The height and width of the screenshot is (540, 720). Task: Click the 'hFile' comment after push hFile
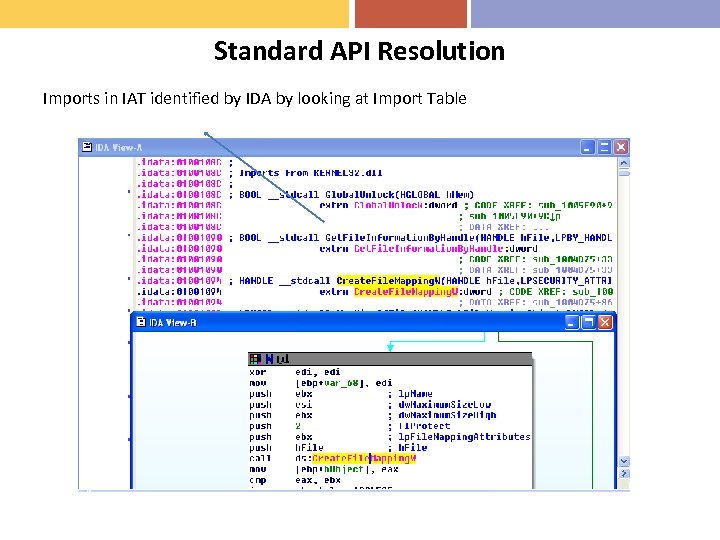click(x=412, y=448)
